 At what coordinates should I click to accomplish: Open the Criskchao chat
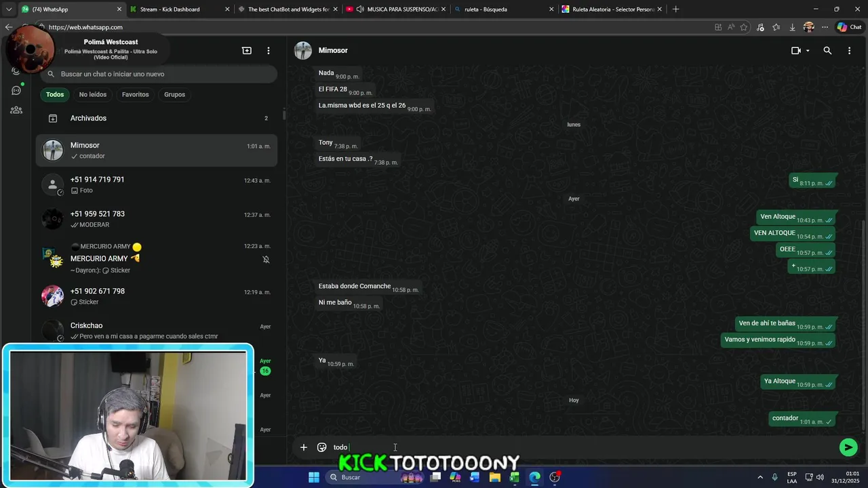157,330
